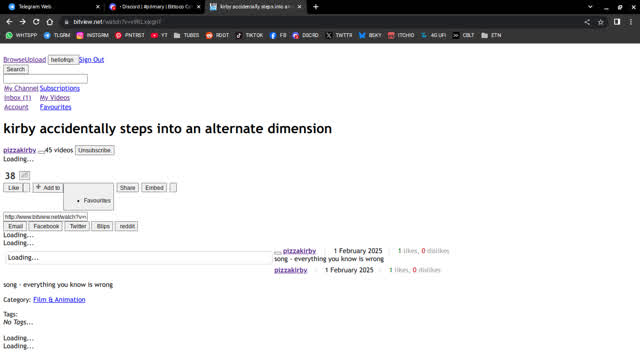Open the TUBES bookmark folder
The image size is (640, 360).
click(186, 36)
